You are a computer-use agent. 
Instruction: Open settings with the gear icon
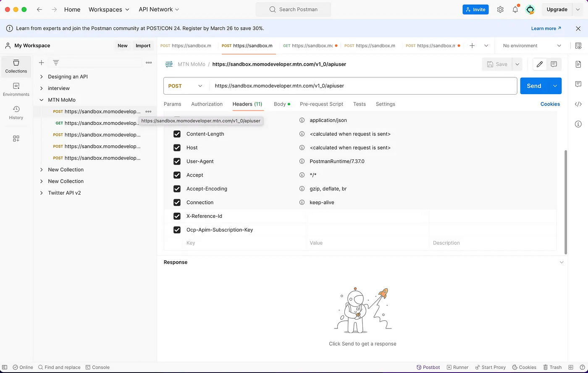pos(500,9)
